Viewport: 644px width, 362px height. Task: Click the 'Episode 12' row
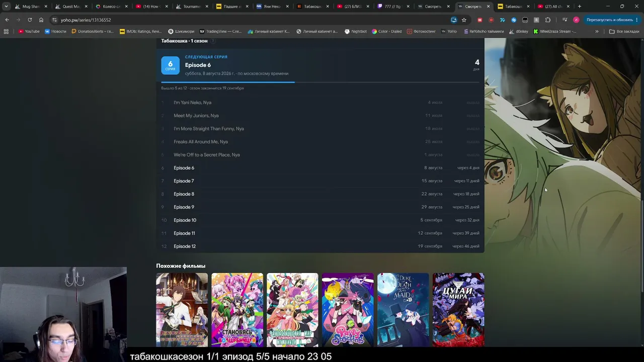(x=320, y=246)
